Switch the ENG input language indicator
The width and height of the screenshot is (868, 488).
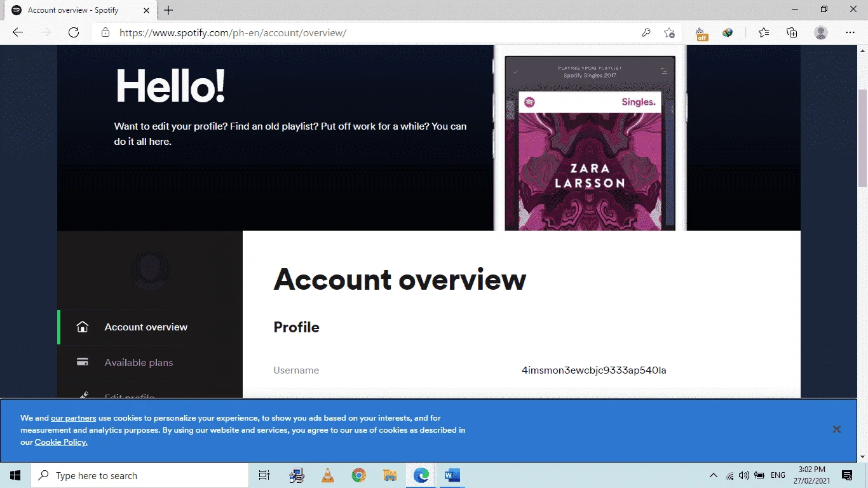click(x=778, y=475)
